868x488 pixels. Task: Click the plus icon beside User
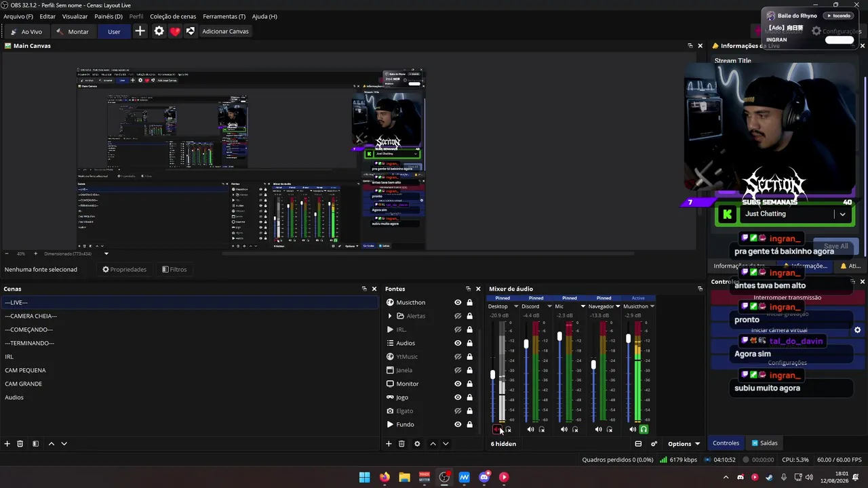(140, 31)
